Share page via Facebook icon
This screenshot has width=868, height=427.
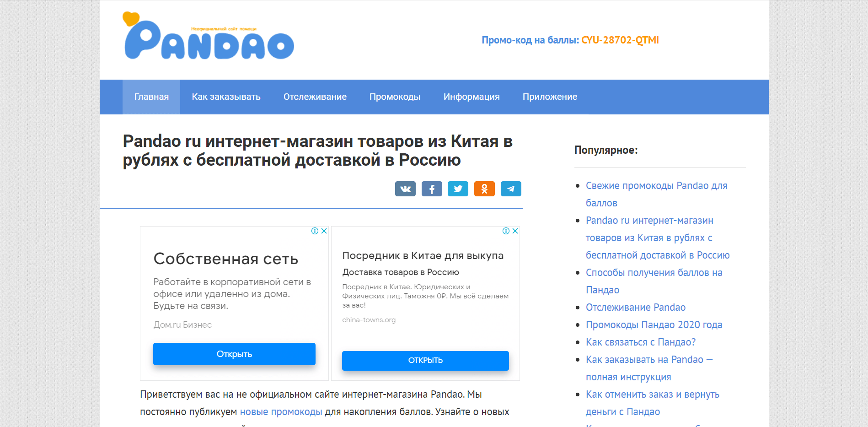coord(431,189)
